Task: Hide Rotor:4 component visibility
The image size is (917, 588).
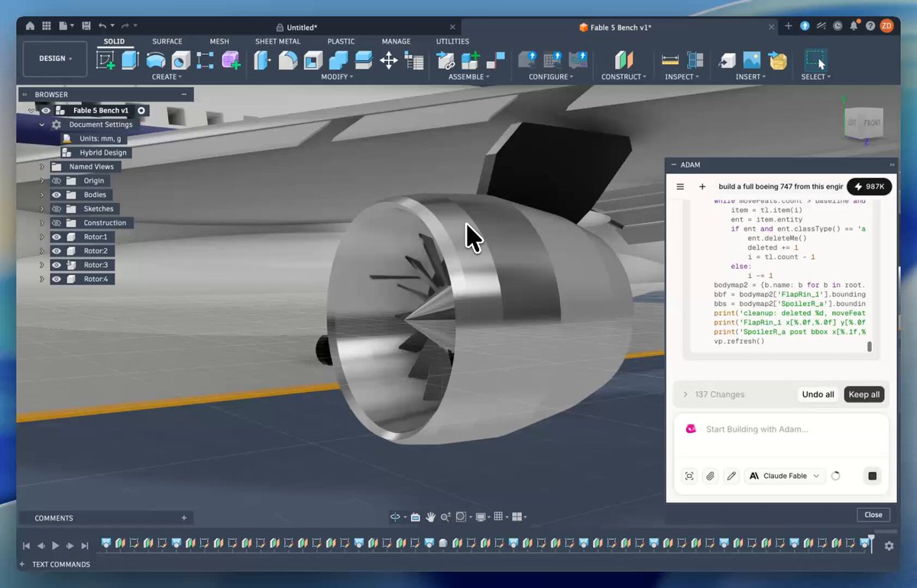Action: (57, 279)
